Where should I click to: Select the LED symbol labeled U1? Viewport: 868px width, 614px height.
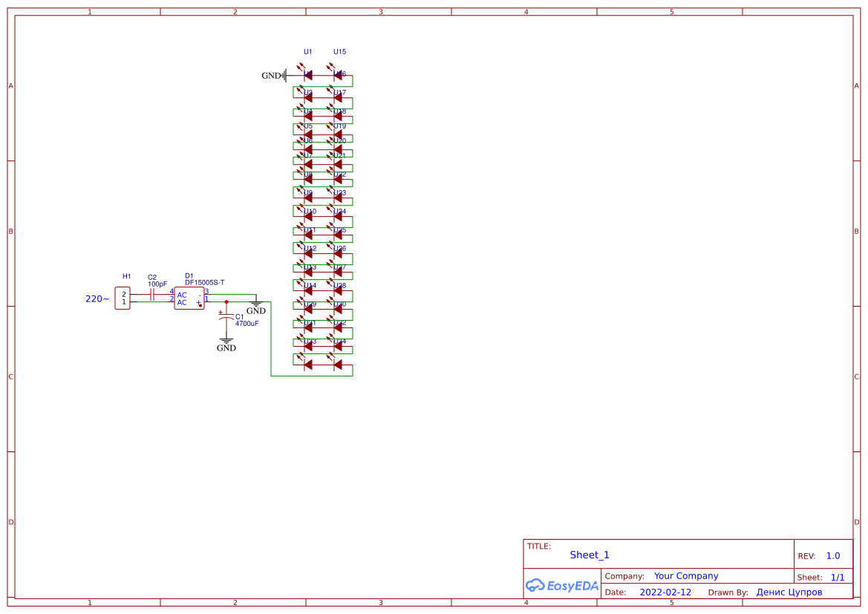(309, 76)
